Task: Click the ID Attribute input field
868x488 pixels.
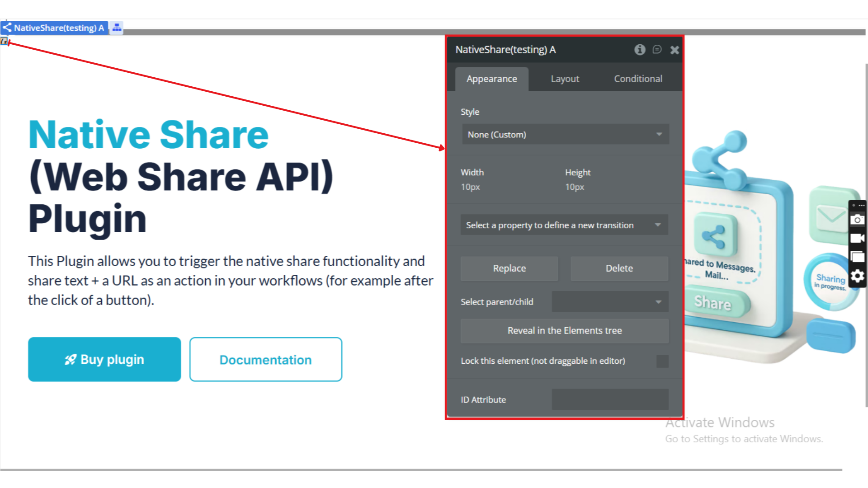Action: pyautogui.click(x=610, y=399)
